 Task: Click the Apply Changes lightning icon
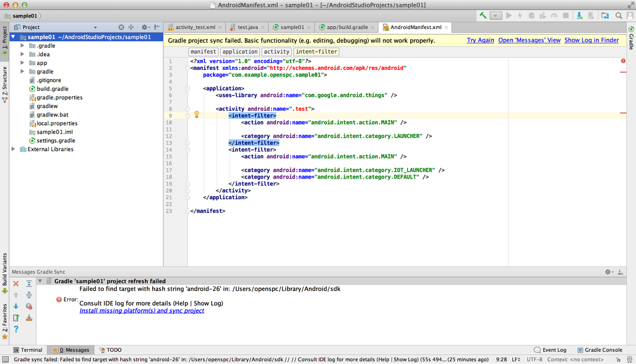tap(520, 15)
